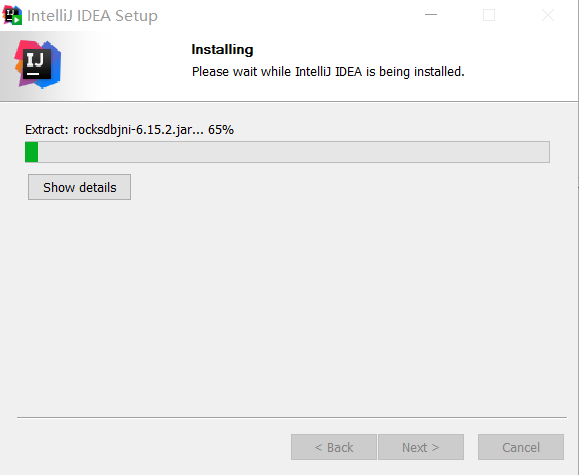Cancel the IntelliJ IDEA installation
This screenshot has width=579, height=475.
coord(521,447)
